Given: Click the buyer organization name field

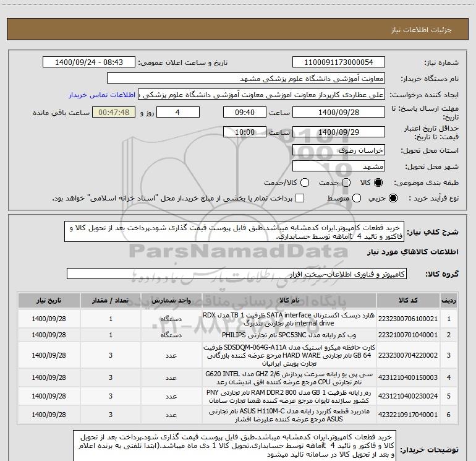Looking at the screenshot, I should 246,79.
